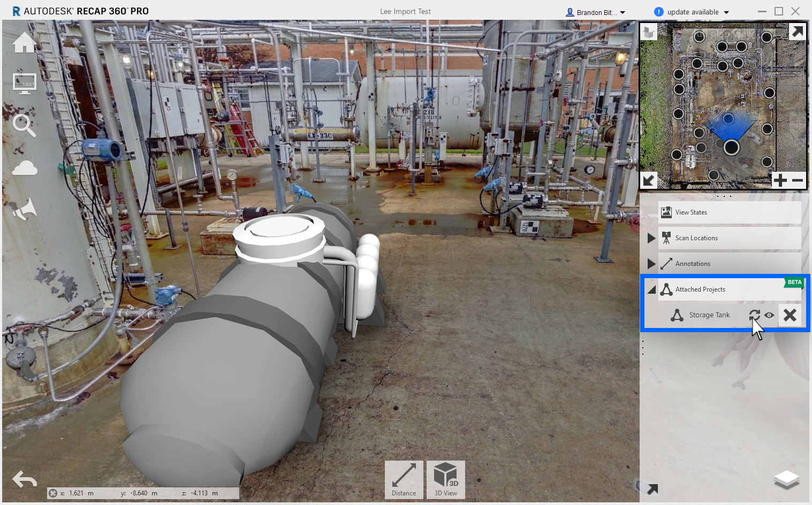Viewport: 812px width, 505px height.
Task: Open the magnifier search tool
Action: click(x=24, y=126)
